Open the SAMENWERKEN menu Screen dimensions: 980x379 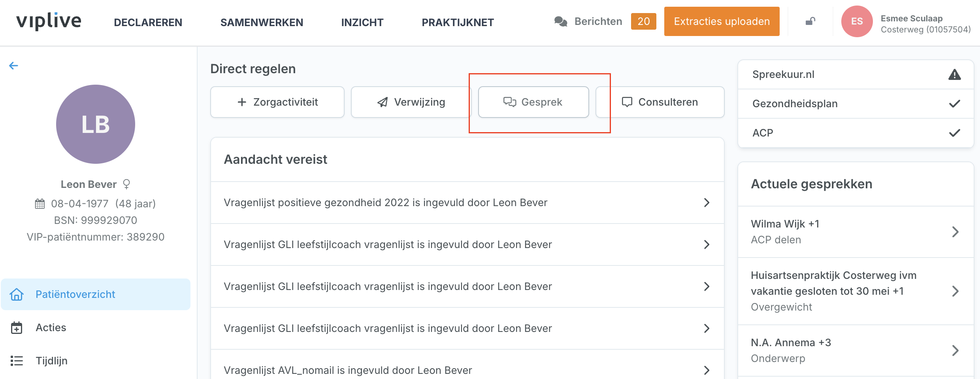point(262,23)
